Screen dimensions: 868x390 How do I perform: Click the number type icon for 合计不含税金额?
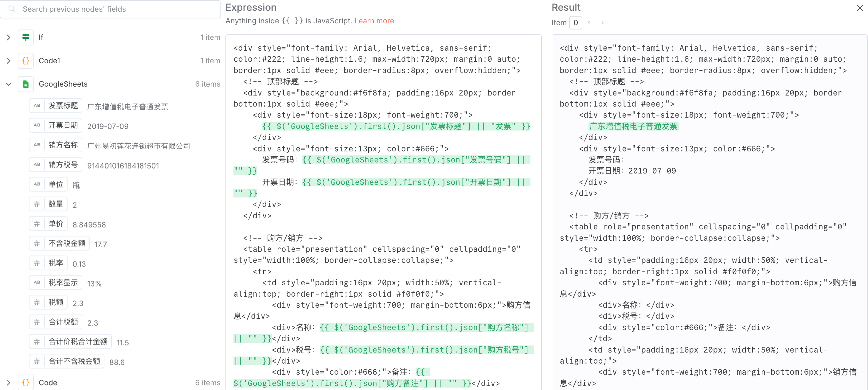pyautogui.click(x=37, y=361)
